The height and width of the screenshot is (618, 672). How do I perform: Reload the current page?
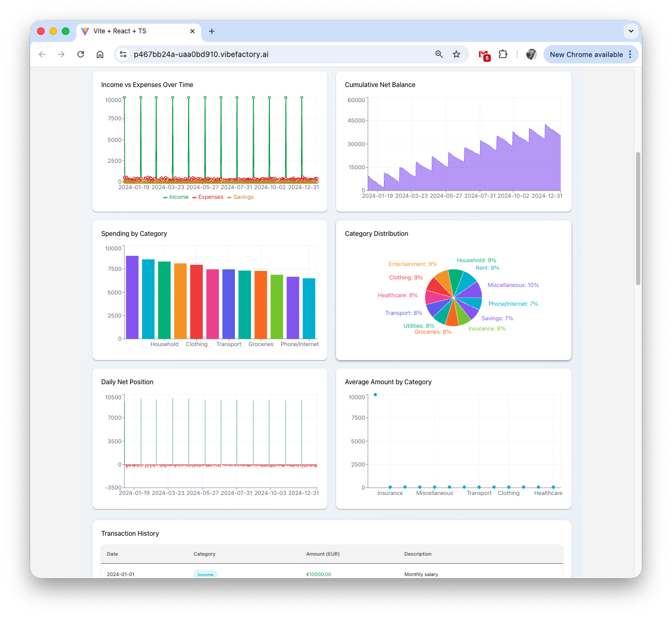coord(80,54)
